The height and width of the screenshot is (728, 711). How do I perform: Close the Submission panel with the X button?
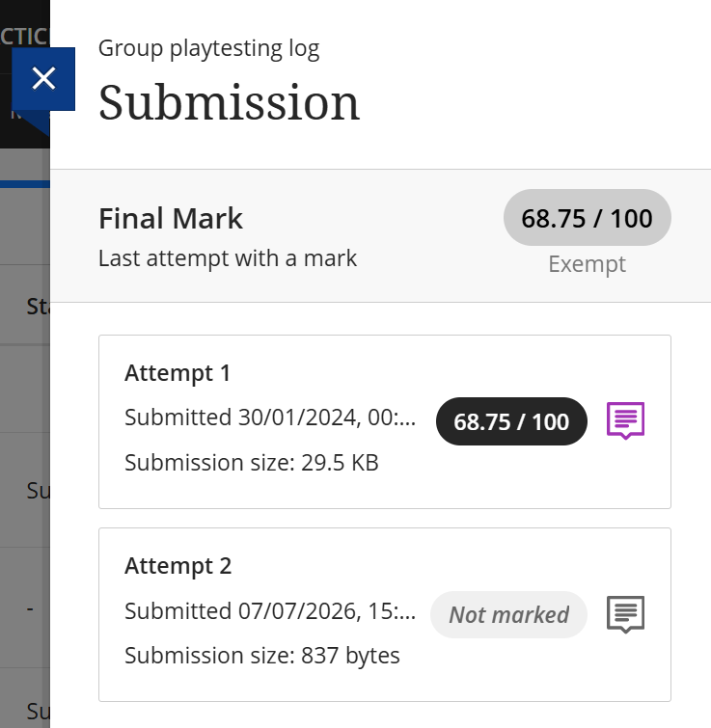(x=43, y=78)
